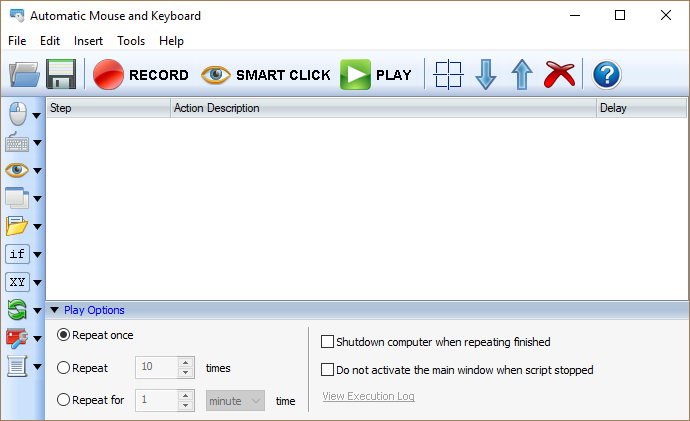
Task: Open View Execution Log link
Action: pos(368,396)
